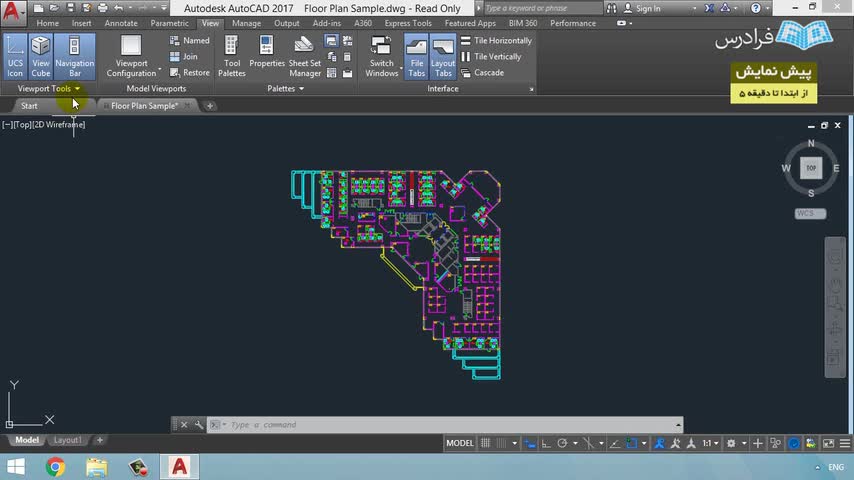Click the Join viewports button

[183, 57]
